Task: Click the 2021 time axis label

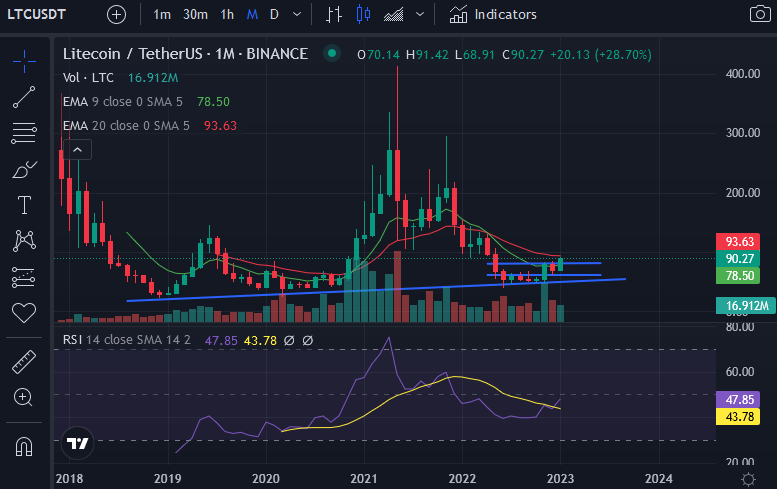Action: [364, 479]
